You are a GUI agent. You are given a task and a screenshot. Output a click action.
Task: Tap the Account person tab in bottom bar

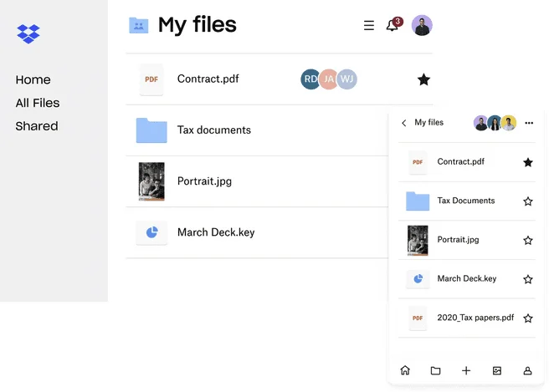coord(527,370)
